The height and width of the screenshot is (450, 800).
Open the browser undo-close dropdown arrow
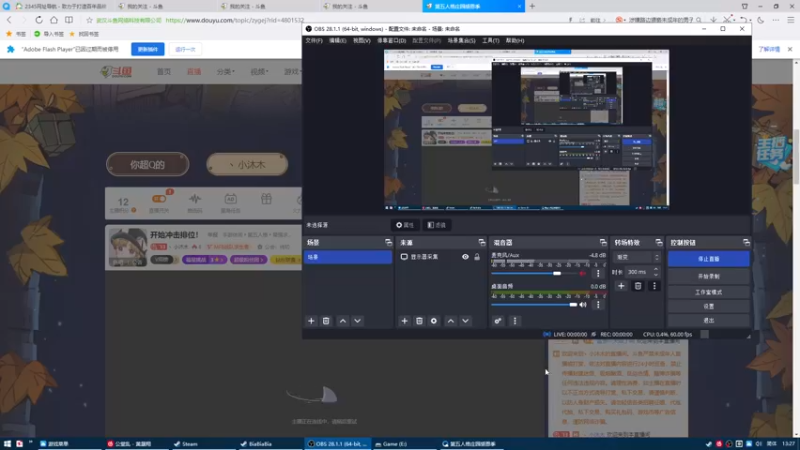pyautogui.click(x=750, y=20)
